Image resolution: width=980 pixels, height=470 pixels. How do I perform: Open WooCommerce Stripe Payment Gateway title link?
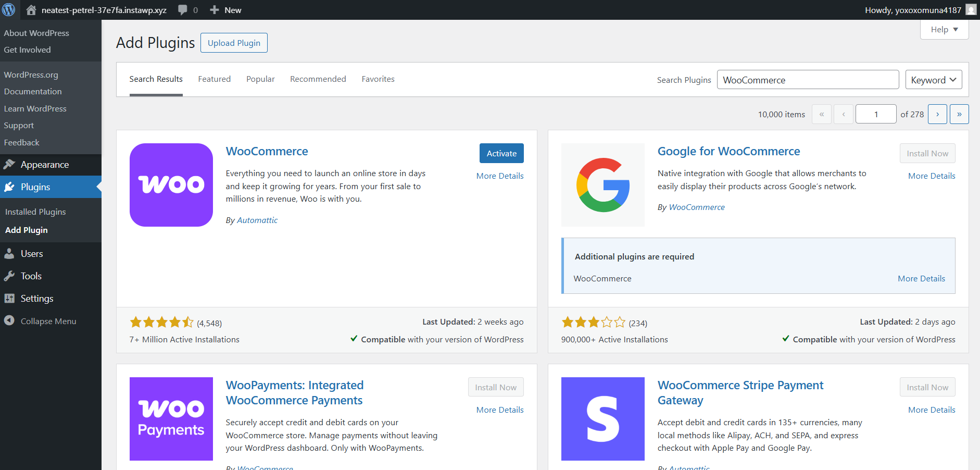(740, 393)
